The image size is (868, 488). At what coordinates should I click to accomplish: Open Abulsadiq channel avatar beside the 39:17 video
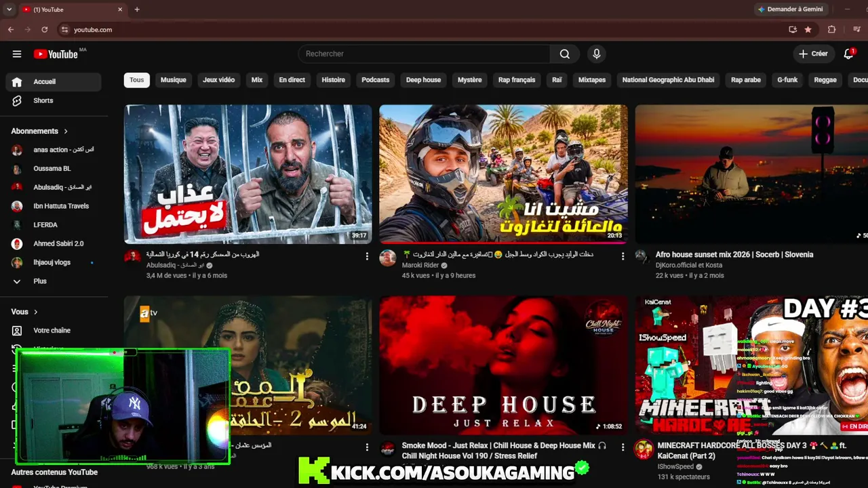click(133, 258)
